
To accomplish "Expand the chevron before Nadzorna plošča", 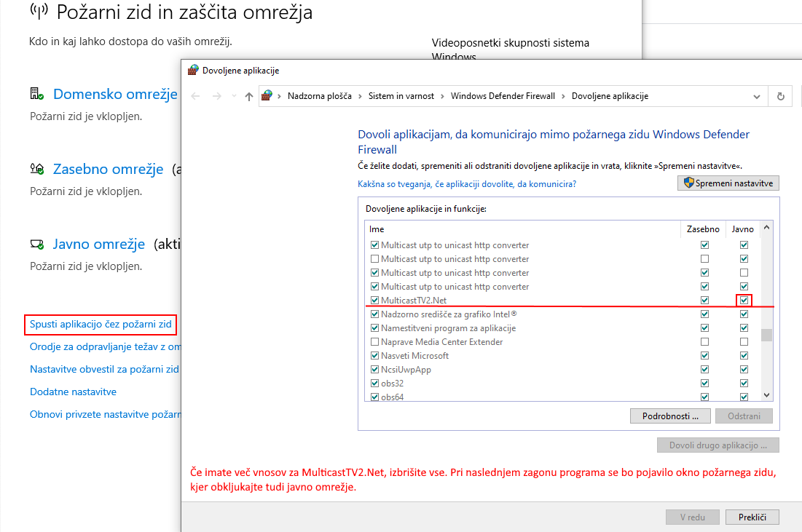I will [279, 96].
